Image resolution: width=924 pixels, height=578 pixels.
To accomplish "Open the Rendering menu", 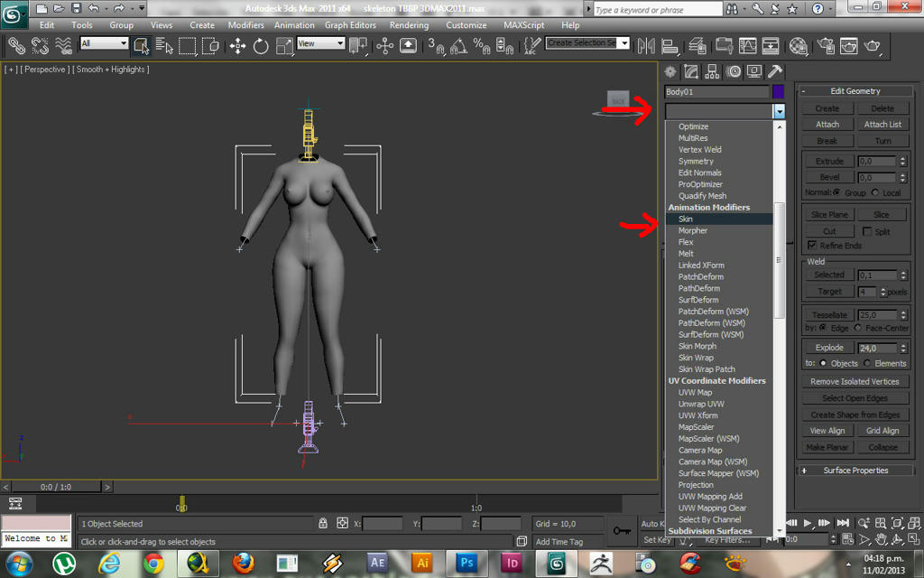I will 409,24.
